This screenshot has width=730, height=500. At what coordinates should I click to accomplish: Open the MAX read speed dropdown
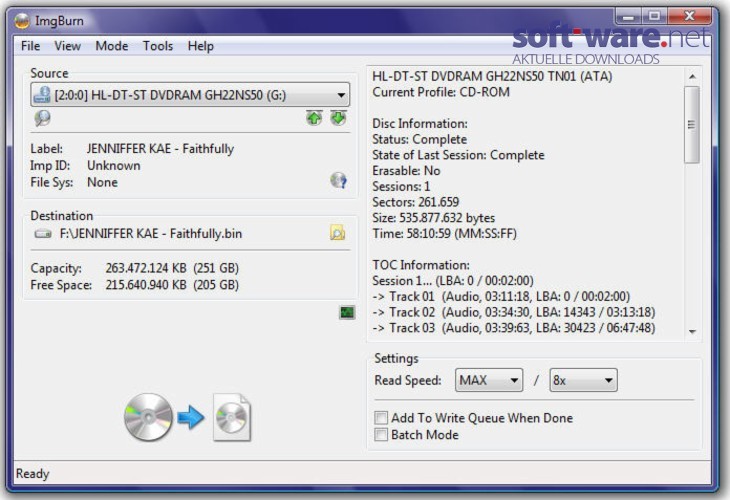pyautogui.click(x=489, y=380)
